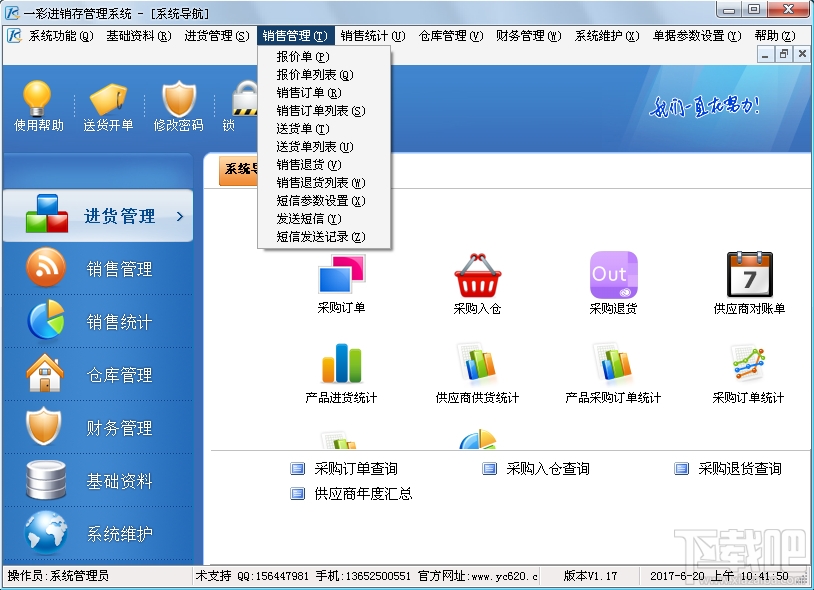Screen dimensions: 814x590
Task: Open the 采购订单 purchase order icon
Action: 341,283
